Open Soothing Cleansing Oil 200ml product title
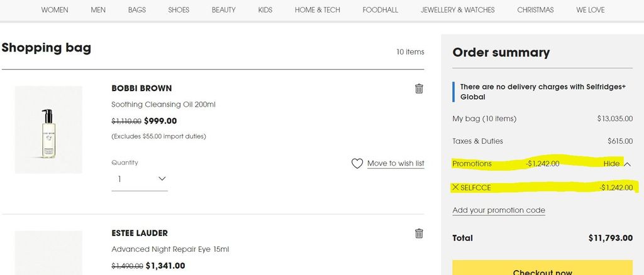This screenshot has height=275, width=644. pyautogui.click(x=164, y=104)
